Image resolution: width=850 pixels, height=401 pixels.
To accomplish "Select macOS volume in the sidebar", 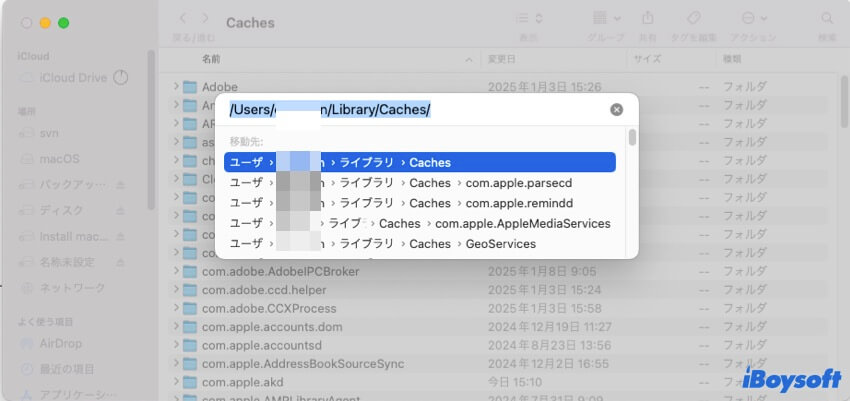I will [59, 159].
